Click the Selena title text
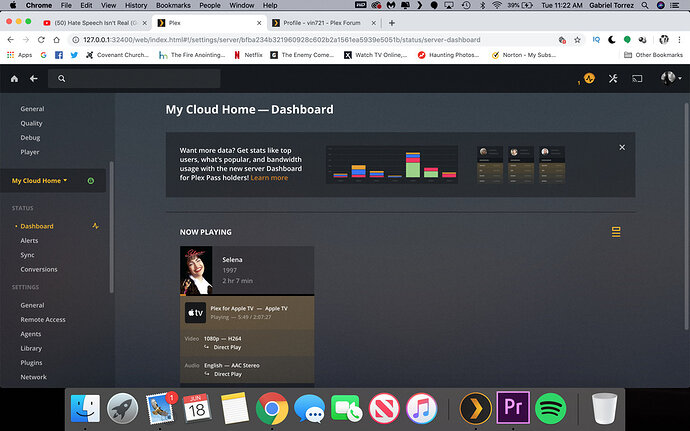This screenshot has height=431, width=690. coord(232,260)
